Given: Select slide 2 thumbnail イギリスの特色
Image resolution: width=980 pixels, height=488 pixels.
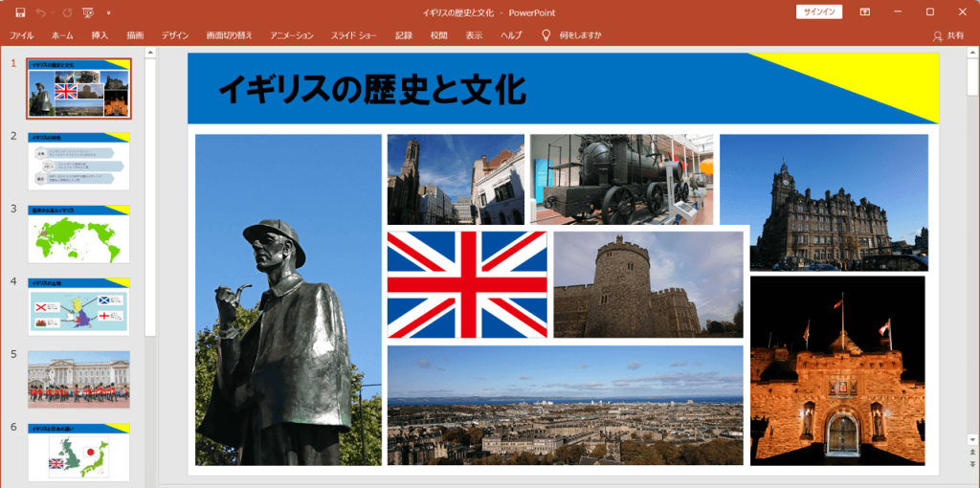Looking at the screenshot, I should tap(78, 161).
